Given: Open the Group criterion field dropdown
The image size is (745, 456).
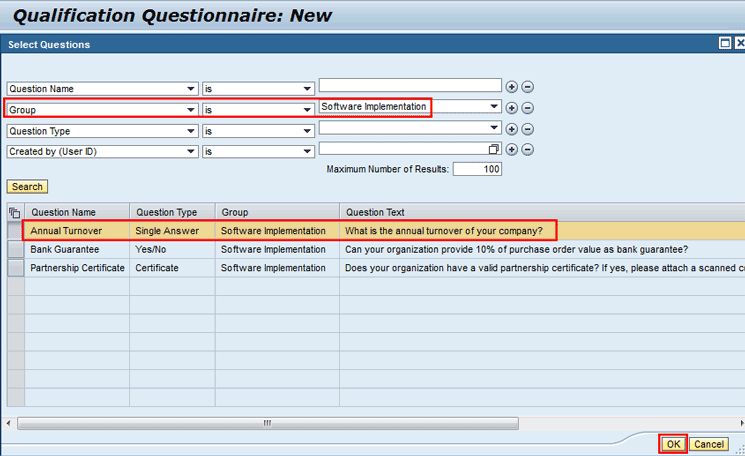Looking at the screenshot, I should pyautogui.click(x=190, y=109).
